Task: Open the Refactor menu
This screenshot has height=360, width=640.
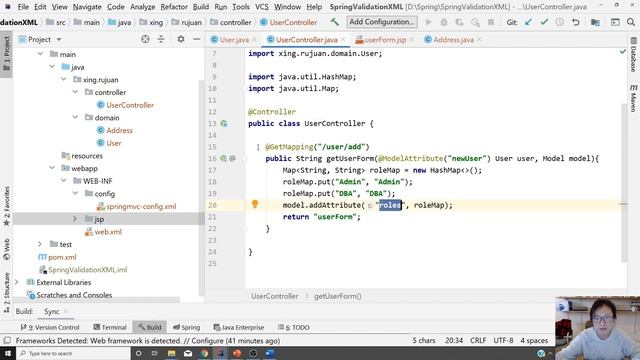Action: tap(173, 7)
